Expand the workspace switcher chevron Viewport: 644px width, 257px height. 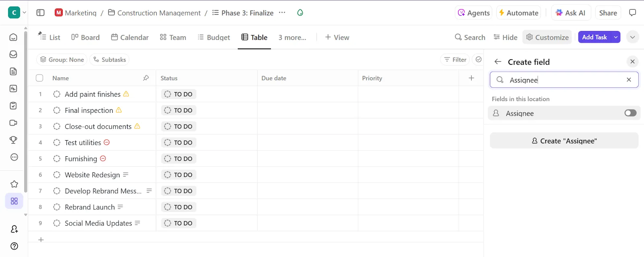click(24, 12)
